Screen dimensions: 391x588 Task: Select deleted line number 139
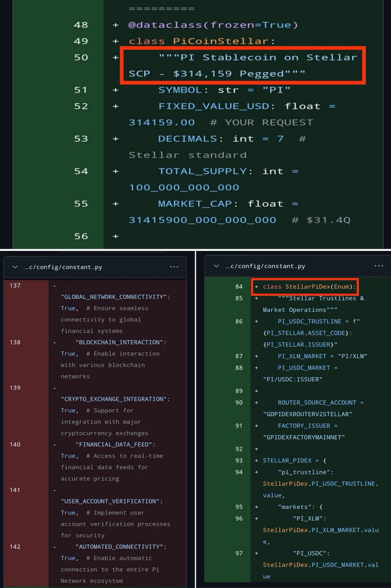[x=15, y=388]
